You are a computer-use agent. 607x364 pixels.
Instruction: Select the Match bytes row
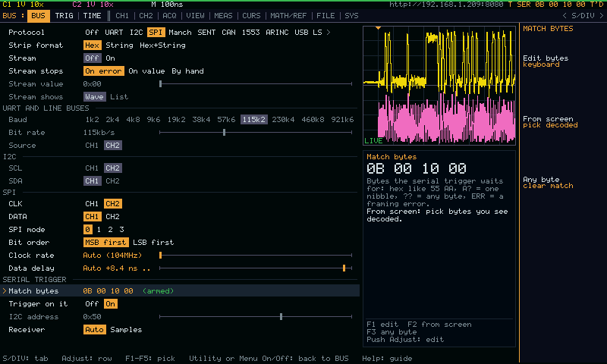pos(180,291)
